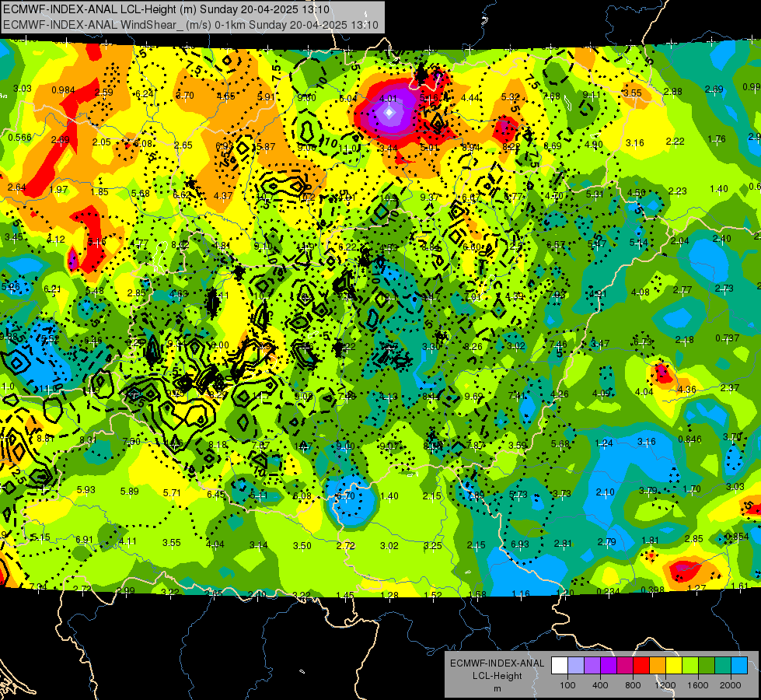Click the grid value 3.25
This screenshot has height=700, width=761.
[432, 545]
